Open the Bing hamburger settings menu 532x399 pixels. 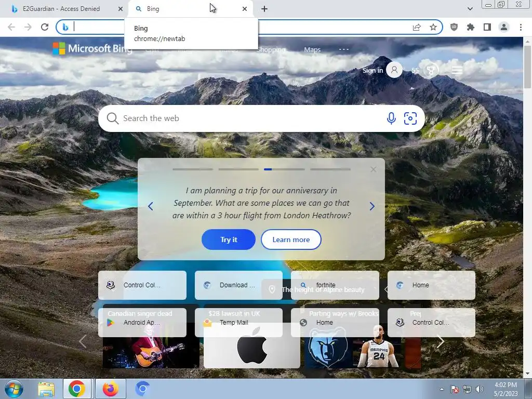457,70
